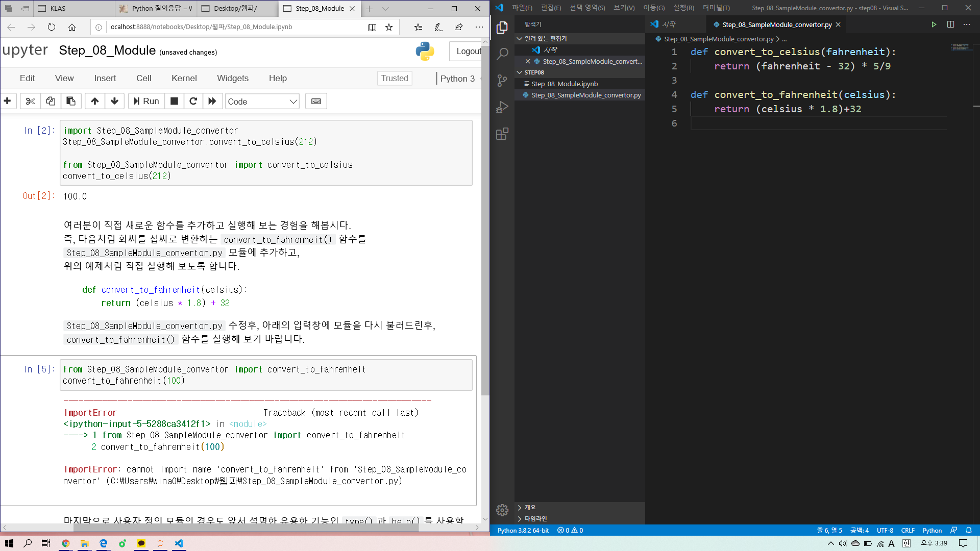This screenshot has width=980, height=551.
Task: Open Jupyter Kernel menu
Action: pos(184,78)
